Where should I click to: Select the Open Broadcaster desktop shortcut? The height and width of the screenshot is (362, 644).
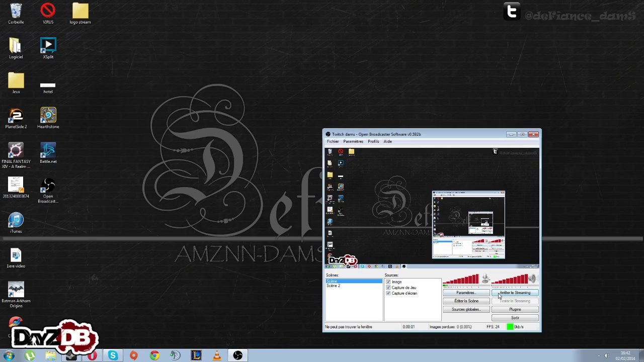point(48,190)
